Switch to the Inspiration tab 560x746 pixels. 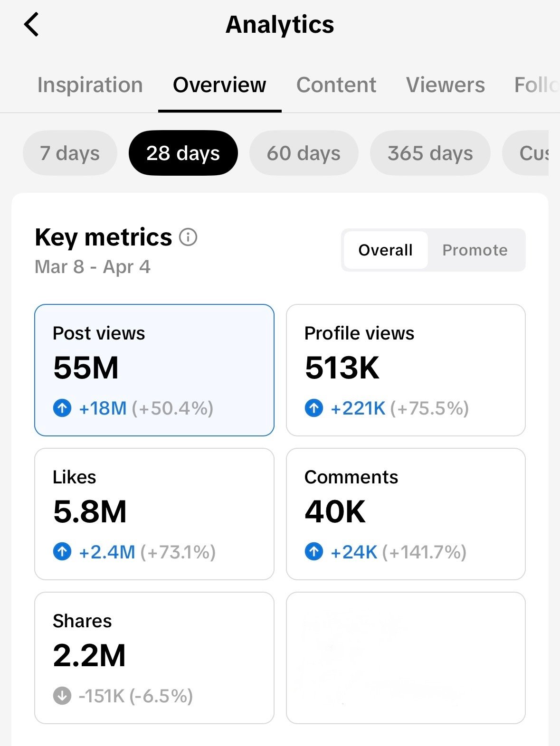click(90, 85)
